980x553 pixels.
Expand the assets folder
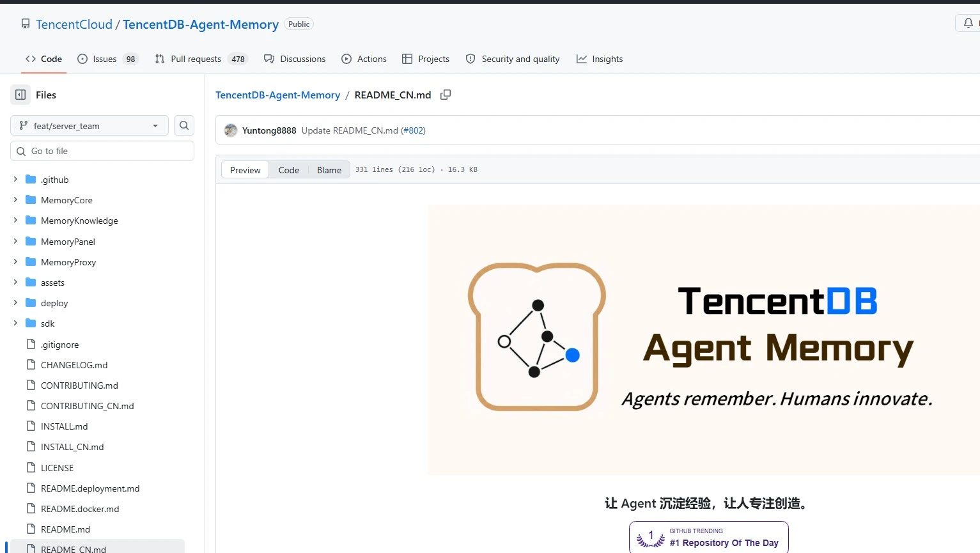tap(15, 283)
